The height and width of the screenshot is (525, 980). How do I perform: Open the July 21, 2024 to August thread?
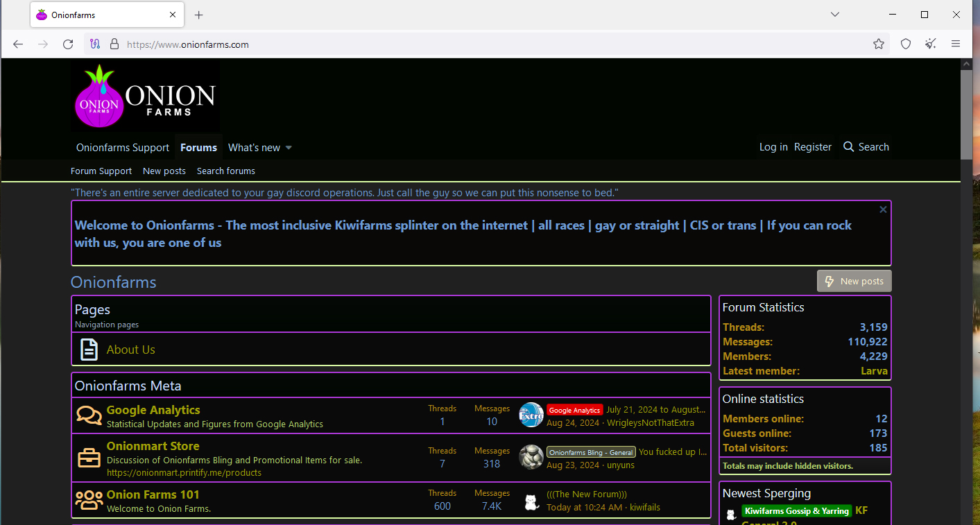[656, 410]
